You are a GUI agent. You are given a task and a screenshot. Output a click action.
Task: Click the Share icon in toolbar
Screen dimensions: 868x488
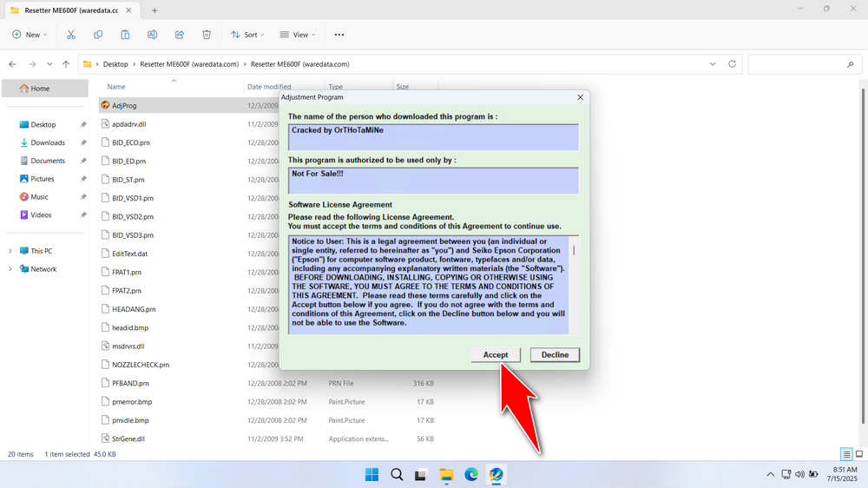(180, 35)
